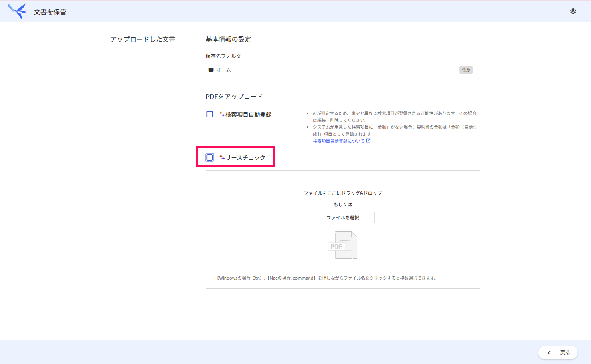
Task: Click the 戻る button
Action: click(x=558, y=352)
